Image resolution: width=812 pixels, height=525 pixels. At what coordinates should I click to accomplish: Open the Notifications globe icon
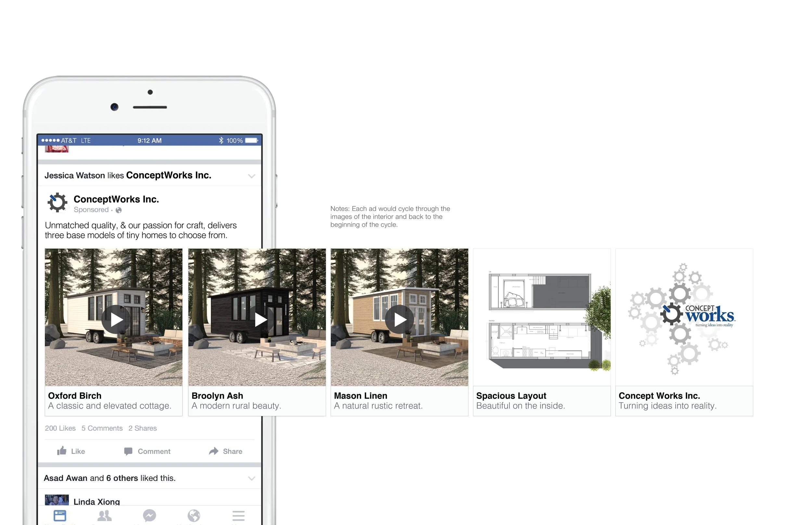pos(194,516)
